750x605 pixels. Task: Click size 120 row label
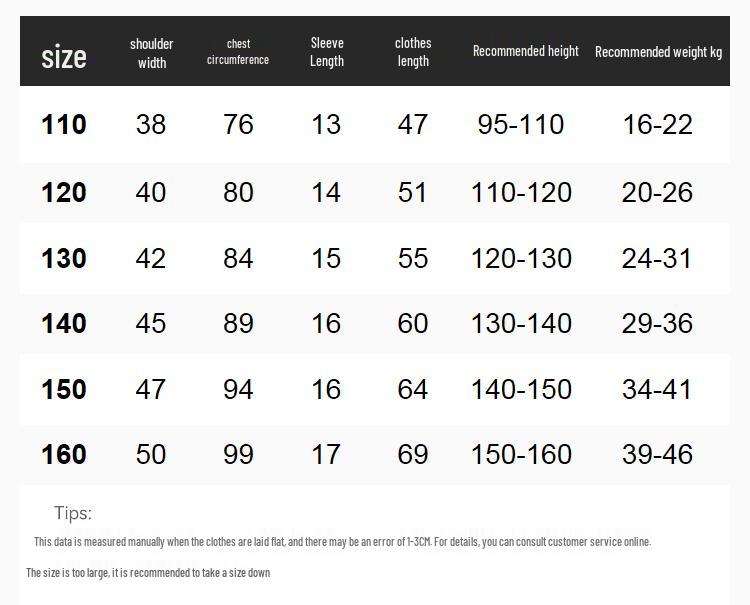pos(64,192)
